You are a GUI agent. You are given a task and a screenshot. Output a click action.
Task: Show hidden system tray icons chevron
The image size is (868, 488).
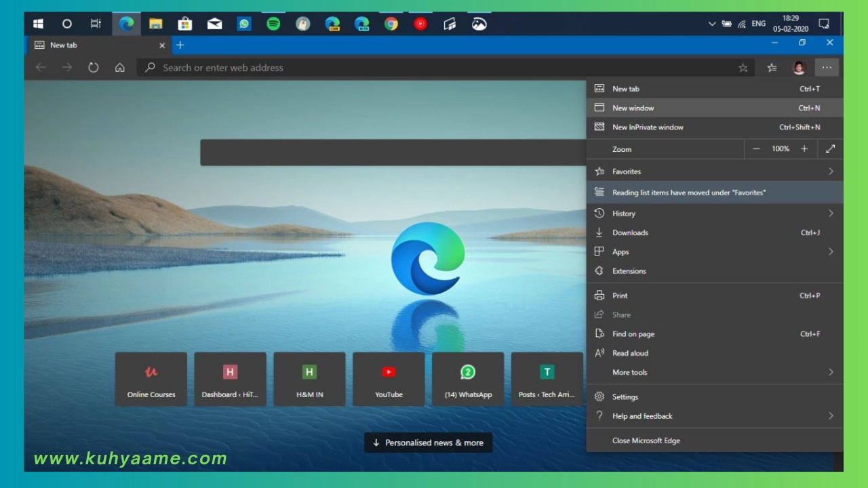point(711,24)
